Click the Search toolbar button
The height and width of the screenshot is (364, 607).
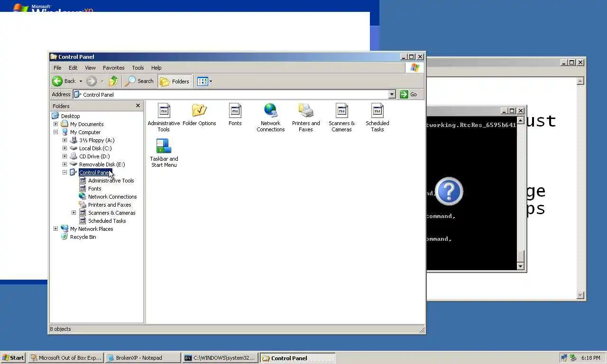(x=139, y=81)
